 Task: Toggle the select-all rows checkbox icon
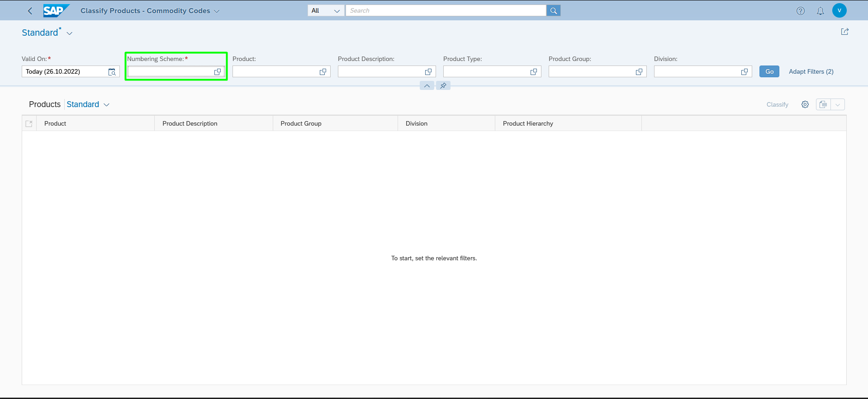(29, 123)
